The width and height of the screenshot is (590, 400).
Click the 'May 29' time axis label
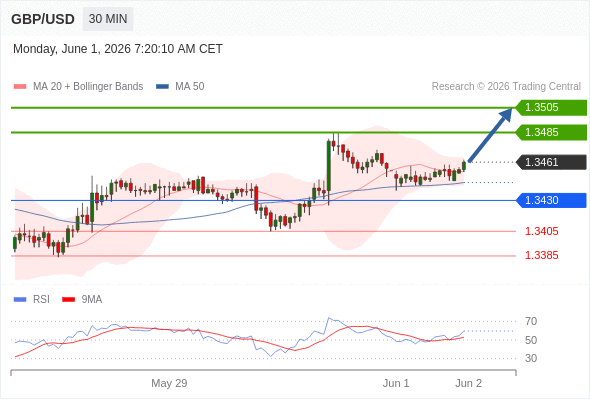click(169, 383)
